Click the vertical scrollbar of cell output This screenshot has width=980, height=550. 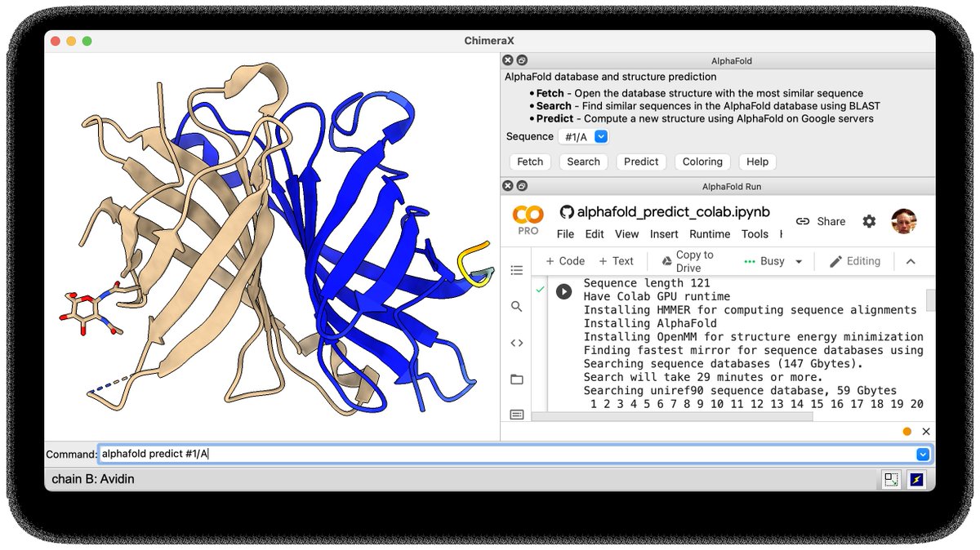(930, 300)
